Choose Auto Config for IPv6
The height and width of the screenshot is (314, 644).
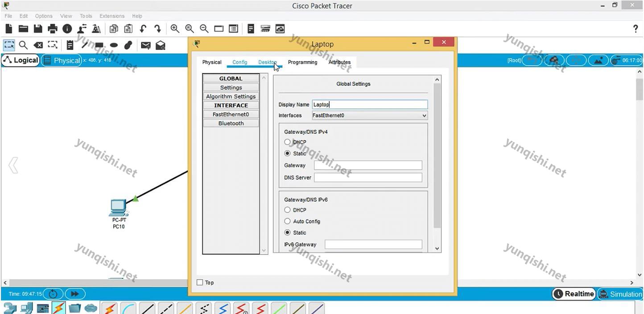[287, 221]
